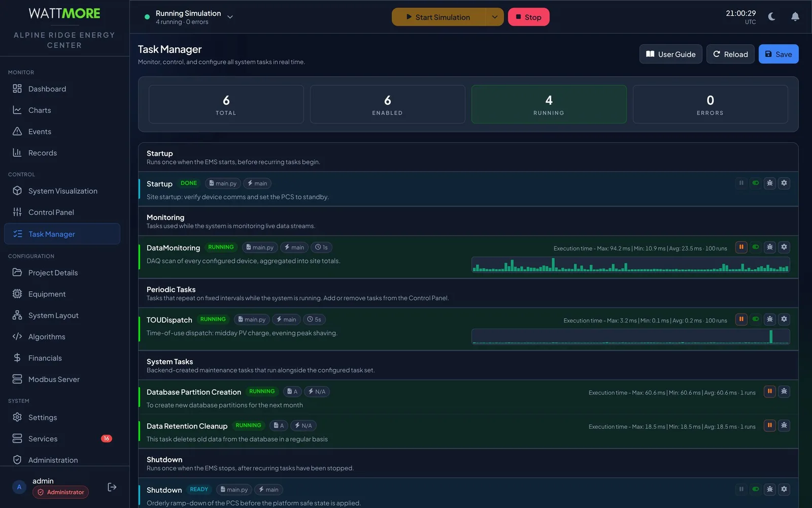Open settings gear for TOUDispatch task

784,320
